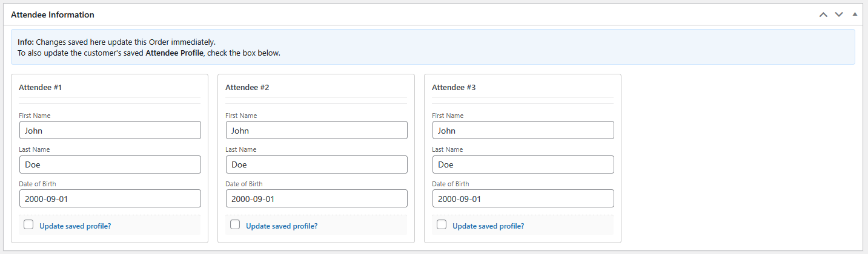Image resolution: width=868 pixels, height=254 pixels.
Task: Click the Attendee #2 'Update saved profile?' label text
Action: pos(282,226)
